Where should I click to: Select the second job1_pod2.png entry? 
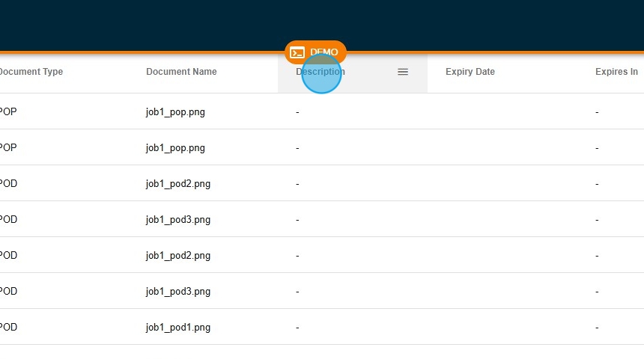pyautogui.click(x=178, y=255)
